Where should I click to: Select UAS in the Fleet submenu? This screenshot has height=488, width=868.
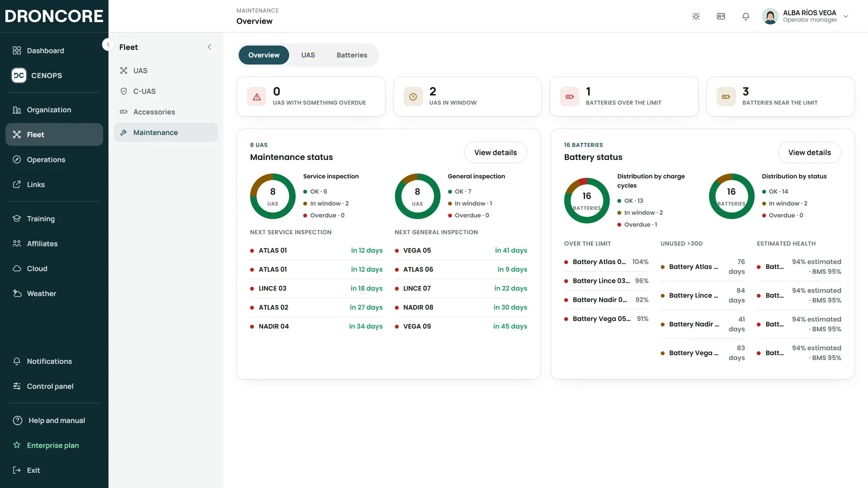(166, 71)
